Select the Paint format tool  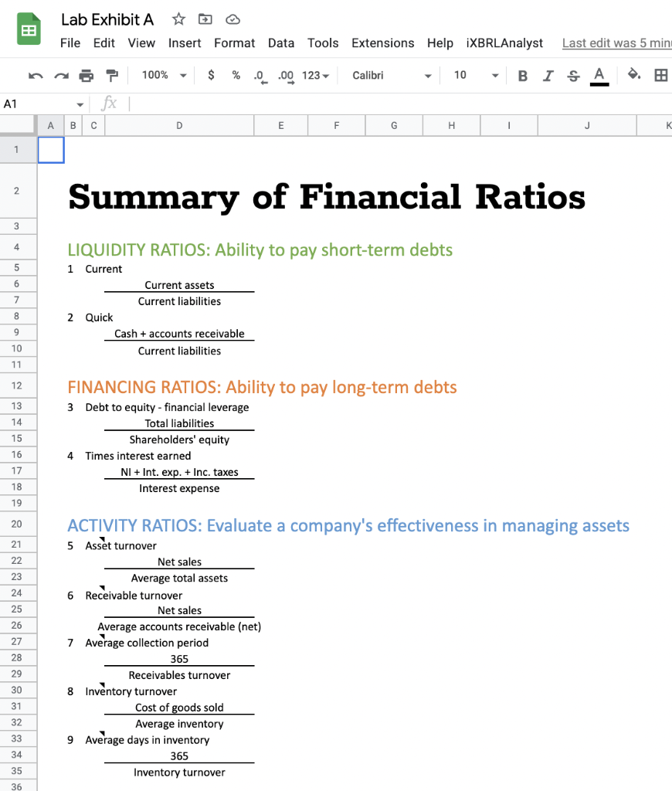(x=112, y=76)
